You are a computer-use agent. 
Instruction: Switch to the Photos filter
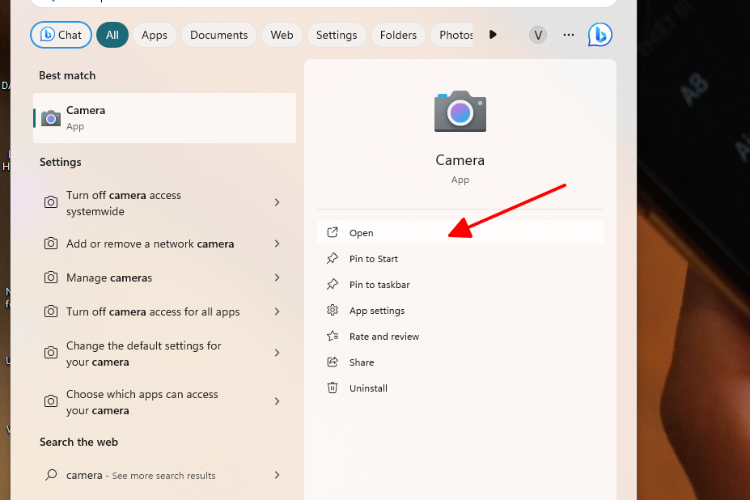(452, 35)
